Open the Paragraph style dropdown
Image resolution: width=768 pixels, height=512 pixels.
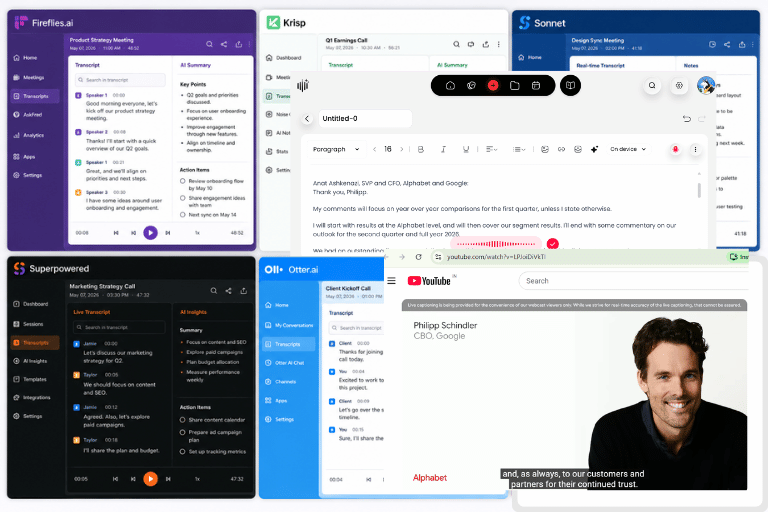[336, 149]
